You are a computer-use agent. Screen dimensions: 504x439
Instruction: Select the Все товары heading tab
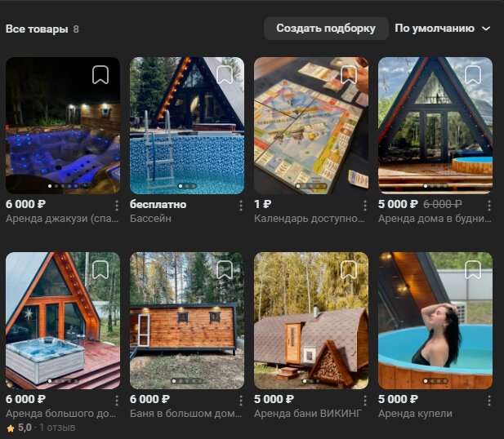37,29
